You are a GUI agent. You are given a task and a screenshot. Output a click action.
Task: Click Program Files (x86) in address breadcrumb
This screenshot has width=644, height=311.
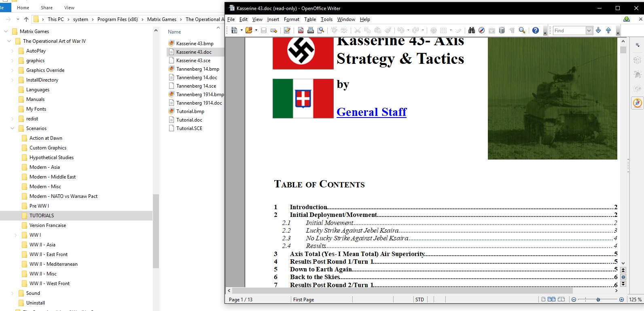(x=118, y=19)
